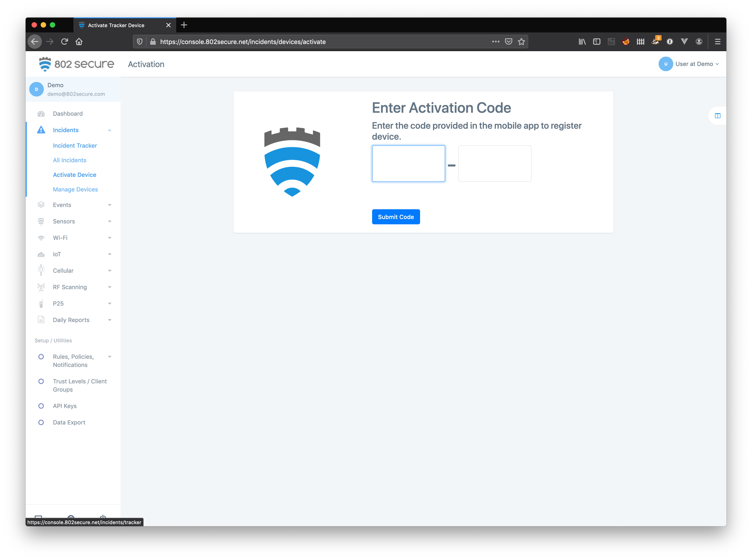Open the API Keys link
Image resolution: width=752 pixels, height=560 pixels.
65,406
